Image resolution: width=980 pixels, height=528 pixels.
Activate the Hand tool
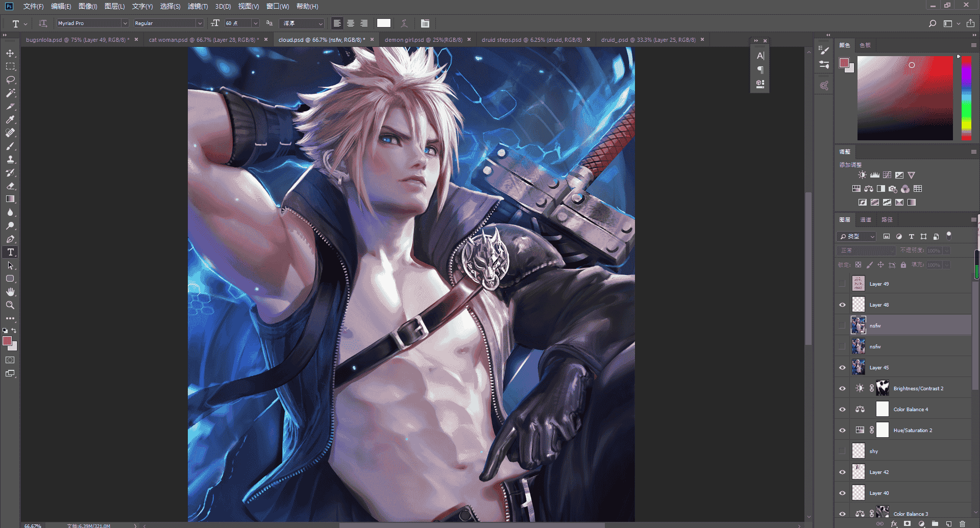click(x=10, y=292)
